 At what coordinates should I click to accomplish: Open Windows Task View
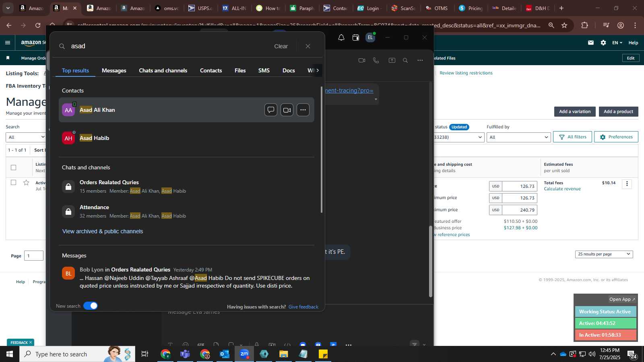coord(145,354)
